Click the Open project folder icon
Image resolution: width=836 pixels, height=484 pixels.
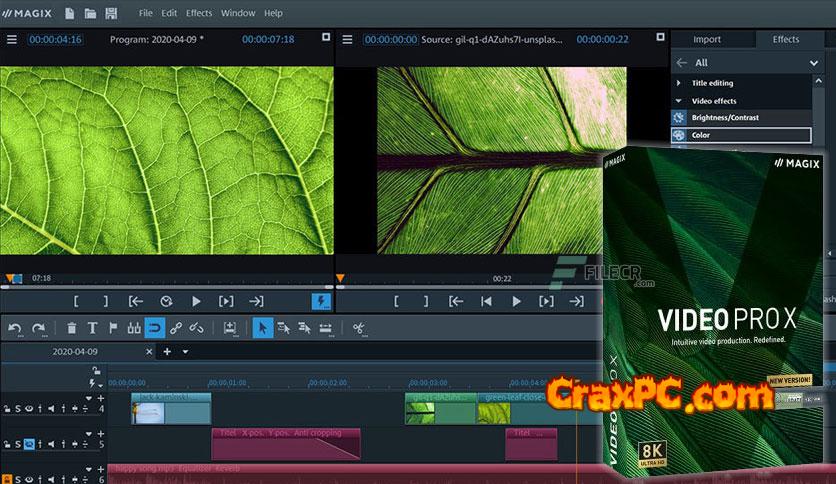tap(90, 13)
